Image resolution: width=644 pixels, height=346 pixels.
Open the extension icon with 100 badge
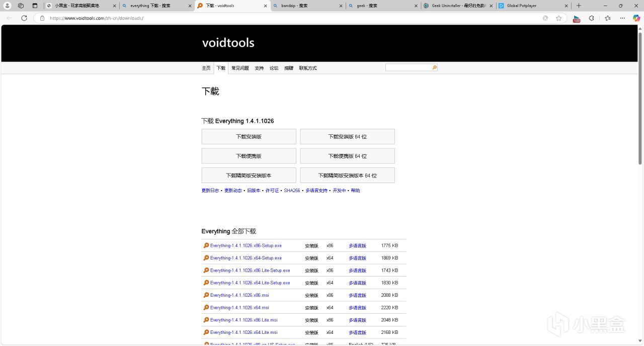(576, 18)
